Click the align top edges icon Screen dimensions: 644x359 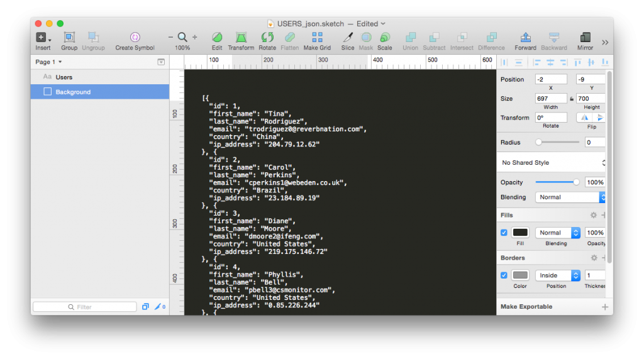577,62
